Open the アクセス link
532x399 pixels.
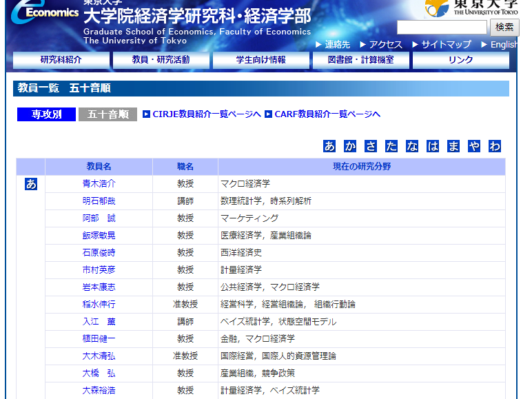[x=385, y=44]
